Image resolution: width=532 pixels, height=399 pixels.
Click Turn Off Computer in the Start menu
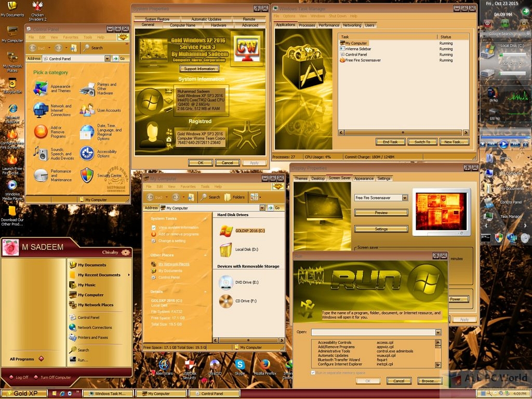pos(52,377)
